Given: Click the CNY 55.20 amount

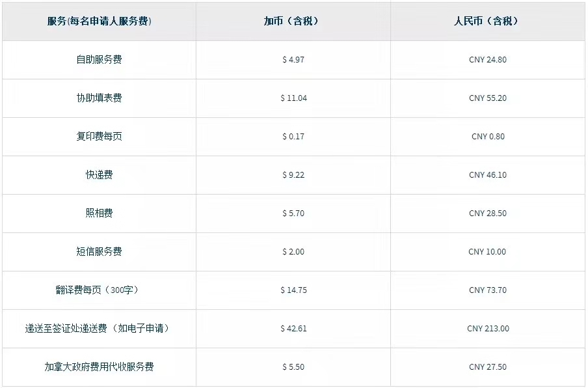Looking at the screenshot, I should coord(488,98).
